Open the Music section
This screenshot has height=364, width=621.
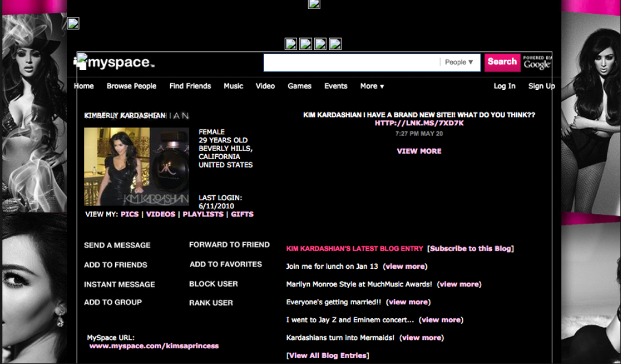[x=233, y=86]
